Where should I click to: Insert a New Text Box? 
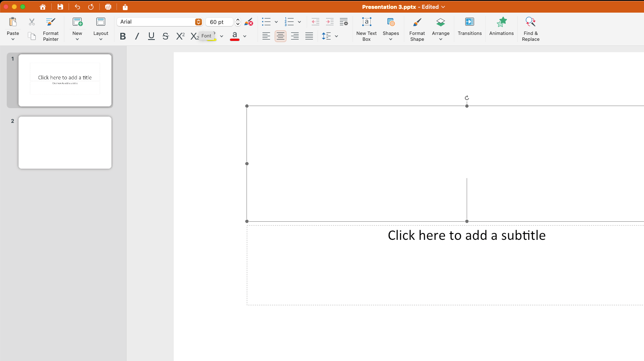coord(366,29)
